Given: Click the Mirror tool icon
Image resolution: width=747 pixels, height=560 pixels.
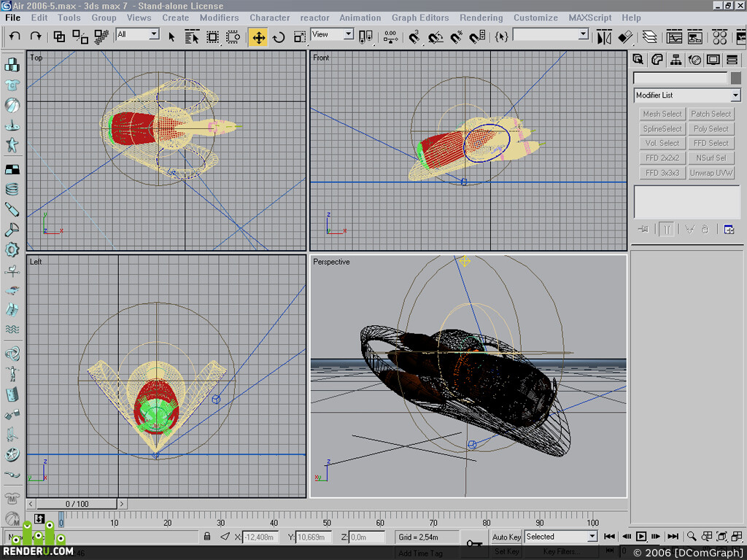Looking at the screenshot, I should pyautogui.click(x=604, y=36).
